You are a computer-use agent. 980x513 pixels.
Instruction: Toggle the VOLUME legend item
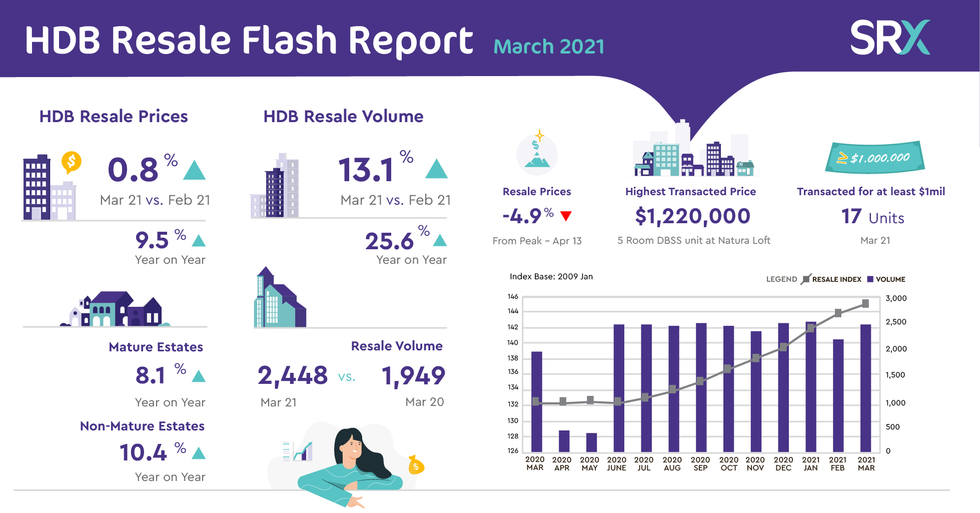point(886,279)
